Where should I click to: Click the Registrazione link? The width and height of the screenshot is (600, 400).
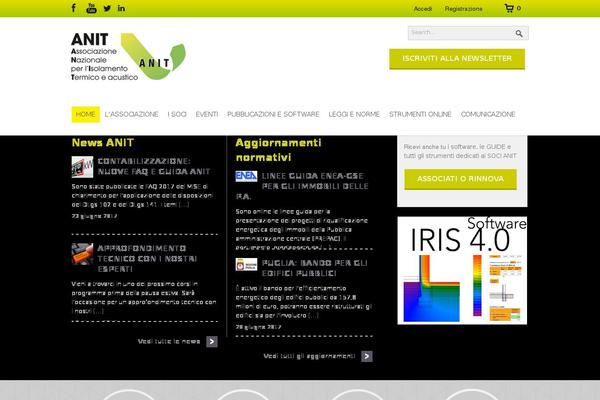[463, 9]
